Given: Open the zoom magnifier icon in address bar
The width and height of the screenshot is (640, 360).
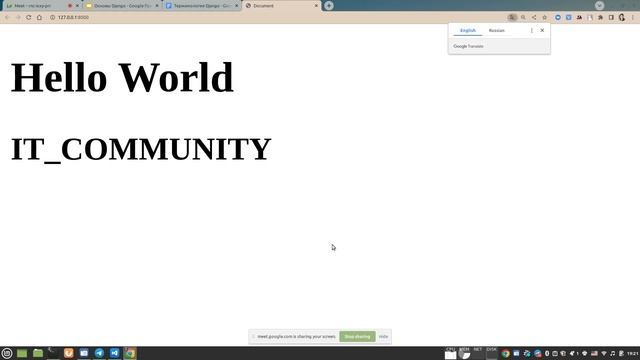Looking at the screenshot, I should (x=523, y=18).
